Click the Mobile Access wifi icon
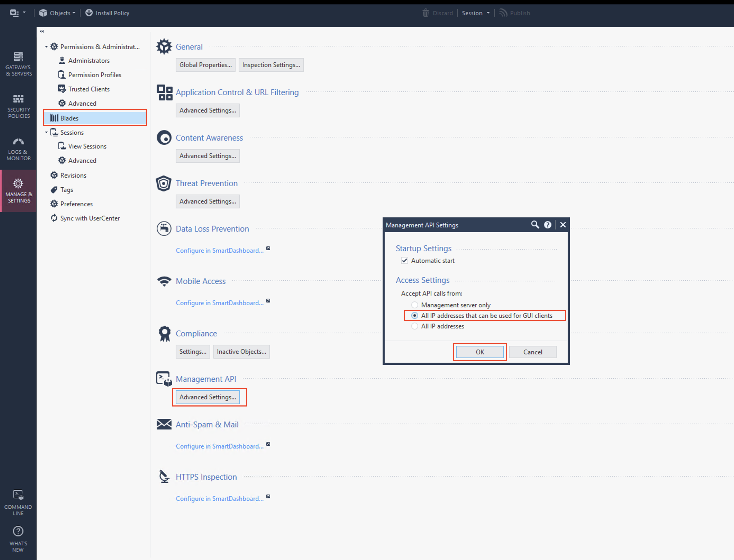 click(x=164, y=281)
